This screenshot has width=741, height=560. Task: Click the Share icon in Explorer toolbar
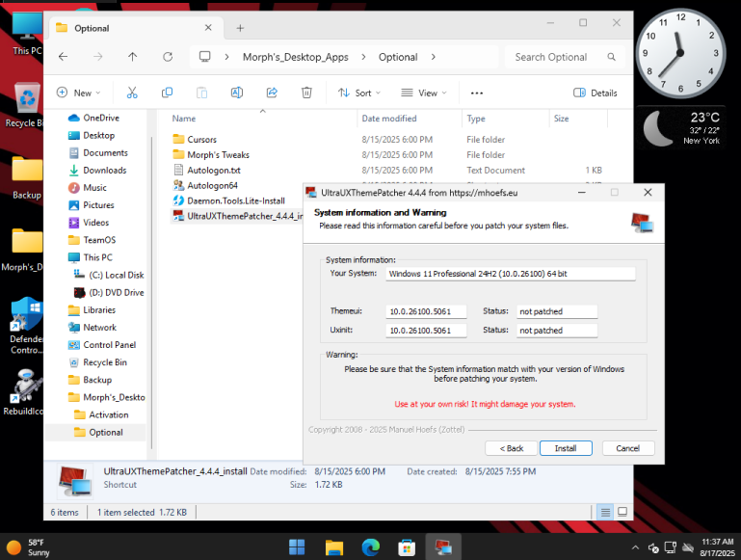pyautogui.click(x=272, y=93)
